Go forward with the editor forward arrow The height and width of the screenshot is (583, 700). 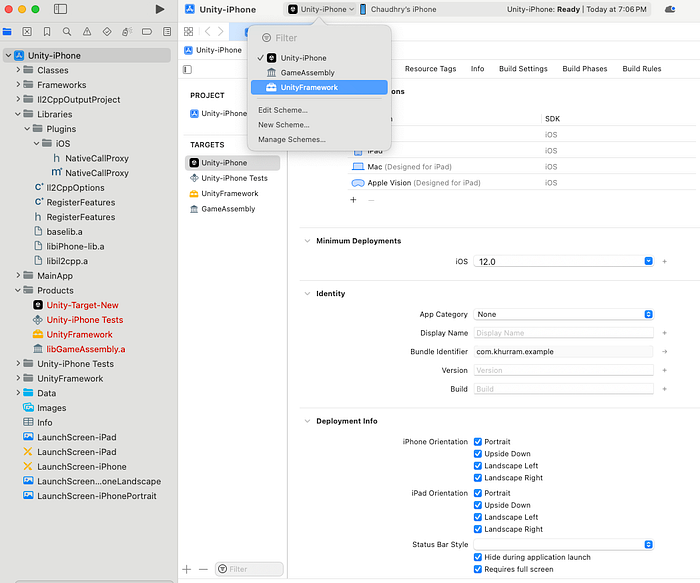pyautogui.click(x=221, y=31)
